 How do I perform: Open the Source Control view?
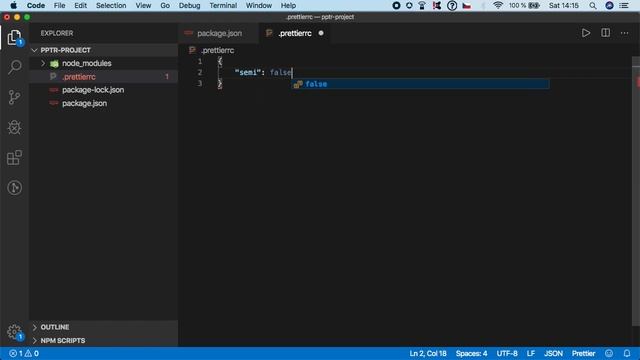point(14,97)
